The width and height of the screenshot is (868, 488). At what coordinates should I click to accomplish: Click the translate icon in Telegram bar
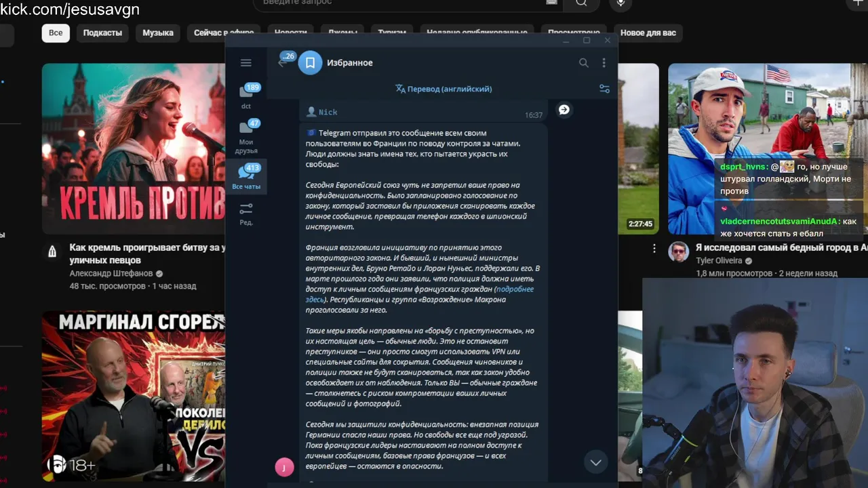[400, 89]
